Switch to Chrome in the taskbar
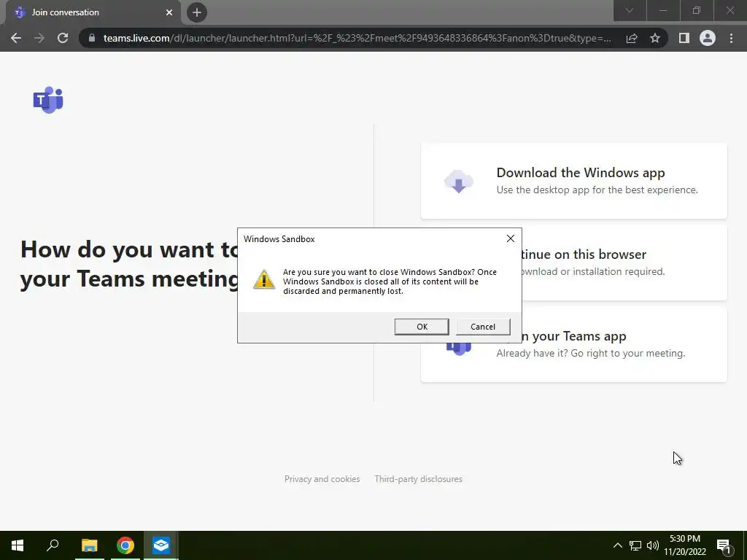The image size is (747, 560). point(125,545)
